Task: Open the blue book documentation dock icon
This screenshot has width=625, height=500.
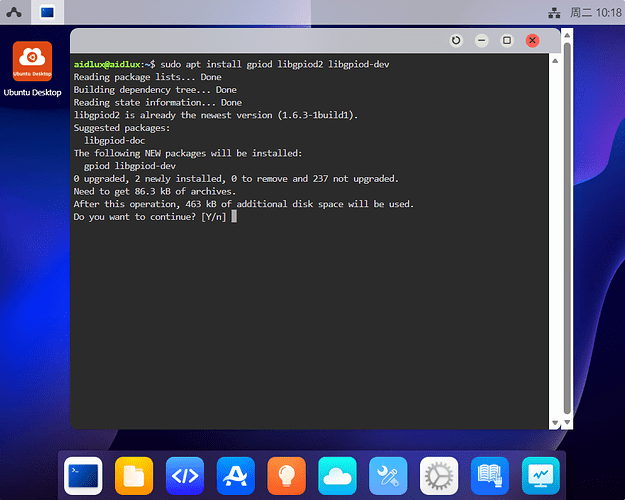Action: (490, 475)
